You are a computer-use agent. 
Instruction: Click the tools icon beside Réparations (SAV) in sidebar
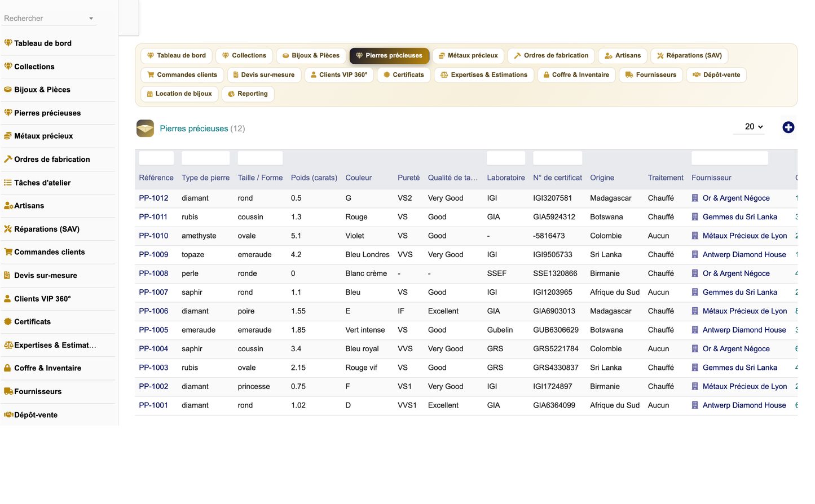click(x=8, y=228)
